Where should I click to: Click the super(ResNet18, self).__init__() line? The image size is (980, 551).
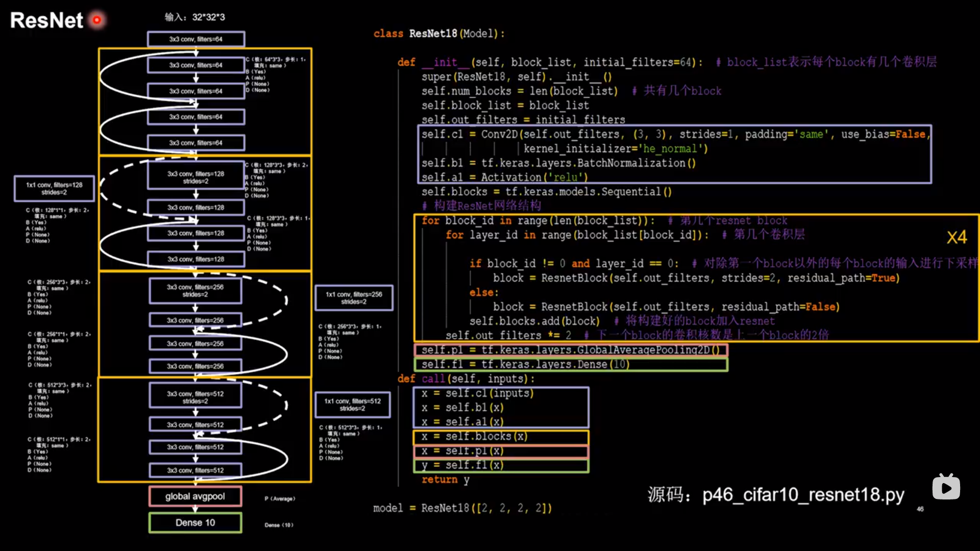point(516,77)
